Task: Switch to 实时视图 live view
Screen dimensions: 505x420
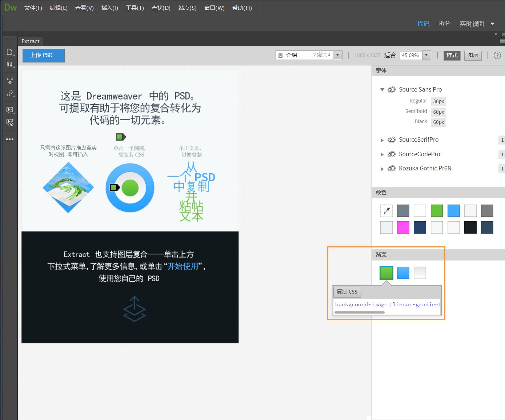Action: 472,24
